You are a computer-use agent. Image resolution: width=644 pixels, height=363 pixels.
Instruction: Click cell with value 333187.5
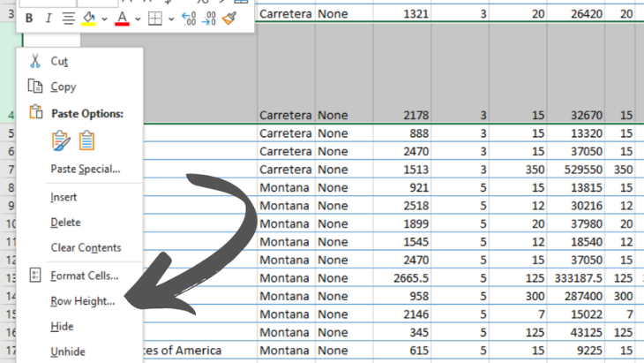(x=575, y=278)
